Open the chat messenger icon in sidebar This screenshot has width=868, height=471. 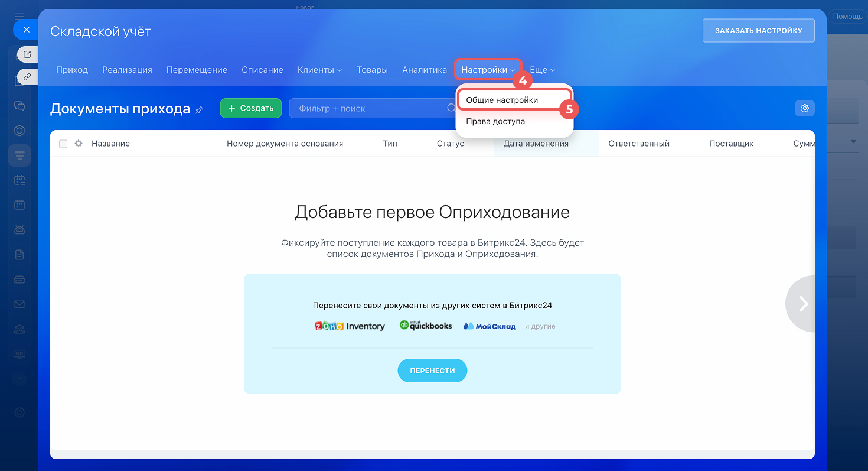19,106
